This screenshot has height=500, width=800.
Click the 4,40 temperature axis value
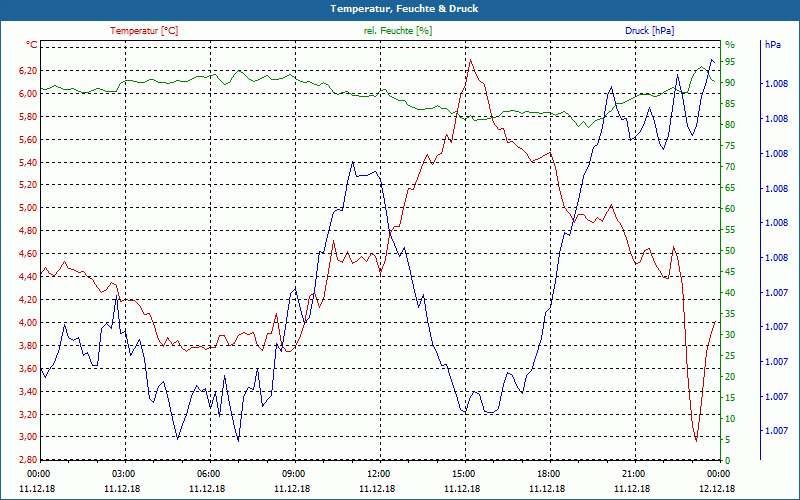[x=28, y=277]
